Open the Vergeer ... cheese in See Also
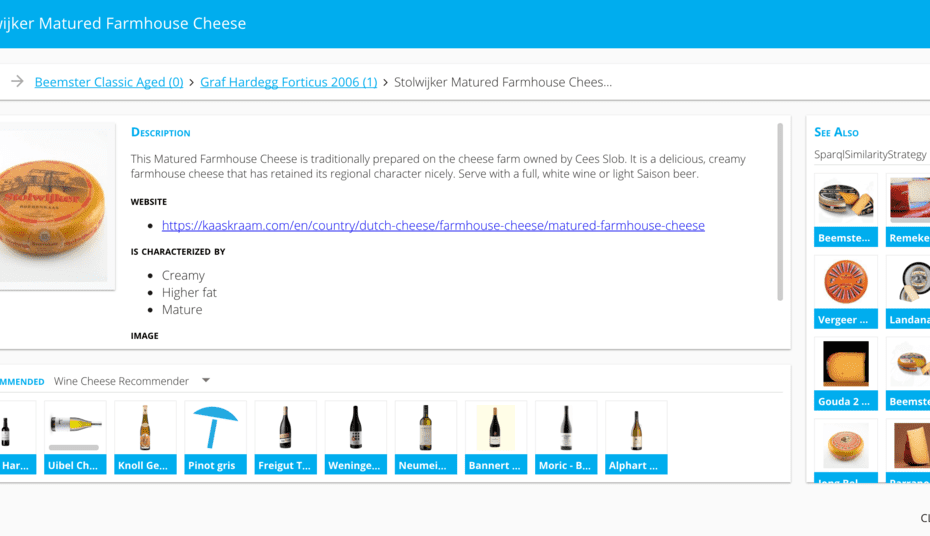 pos(846,292)
